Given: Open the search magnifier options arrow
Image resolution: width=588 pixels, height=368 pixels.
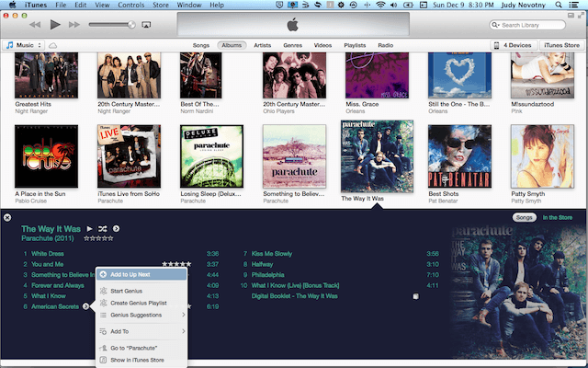Looking at the screenshot, I should [495, 25].
